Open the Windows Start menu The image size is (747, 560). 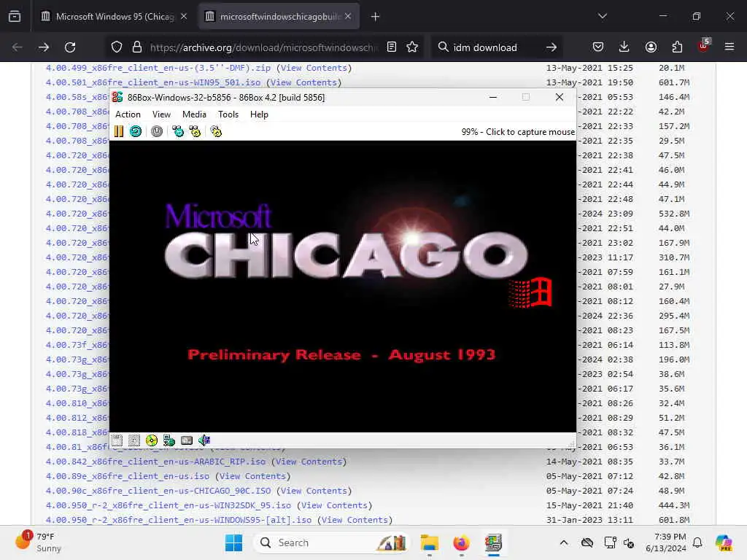[234, 542]
